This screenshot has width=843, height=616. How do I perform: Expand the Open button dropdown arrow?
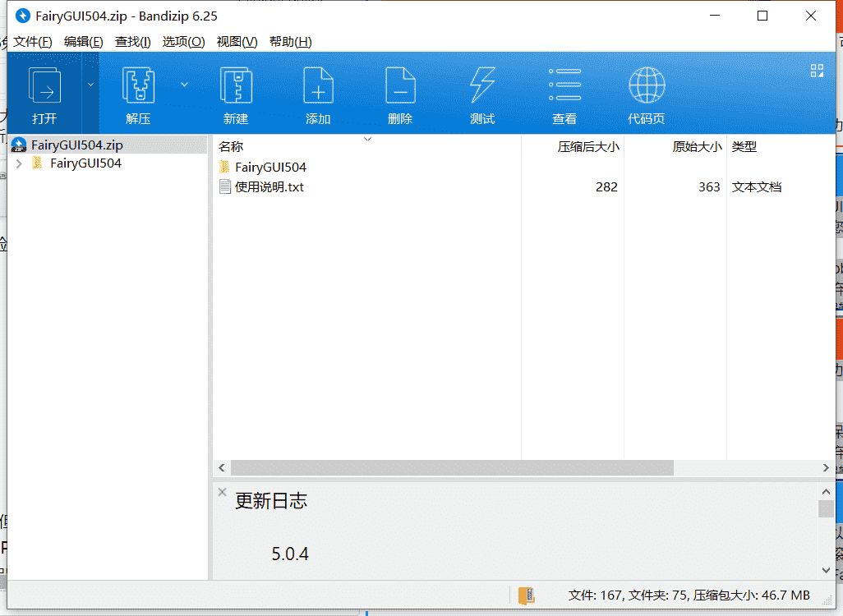pos(90,85)
